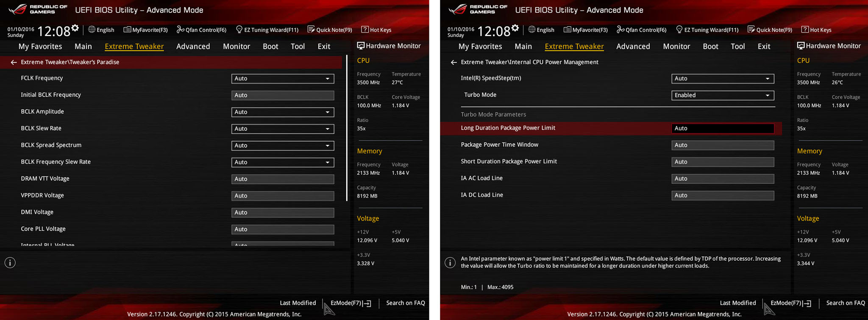Switch to Main tab in the left screen

tap(83, 46)
